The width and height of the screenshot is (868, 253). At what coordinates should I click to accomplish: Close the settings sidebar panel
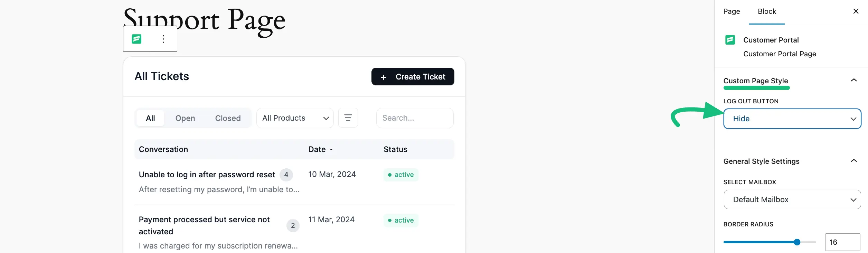pos(856,11)
